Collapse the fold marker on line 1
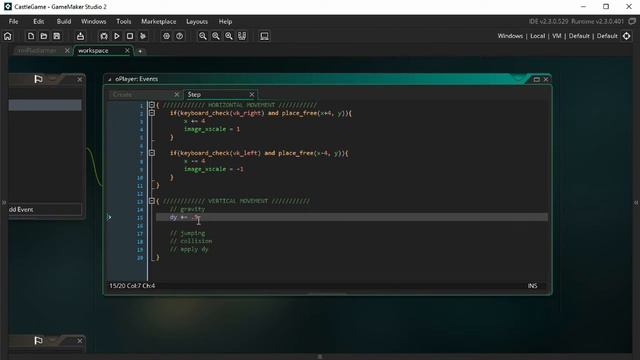The width and height of the screenshot is (640, 360). click(x=151, y=105)
